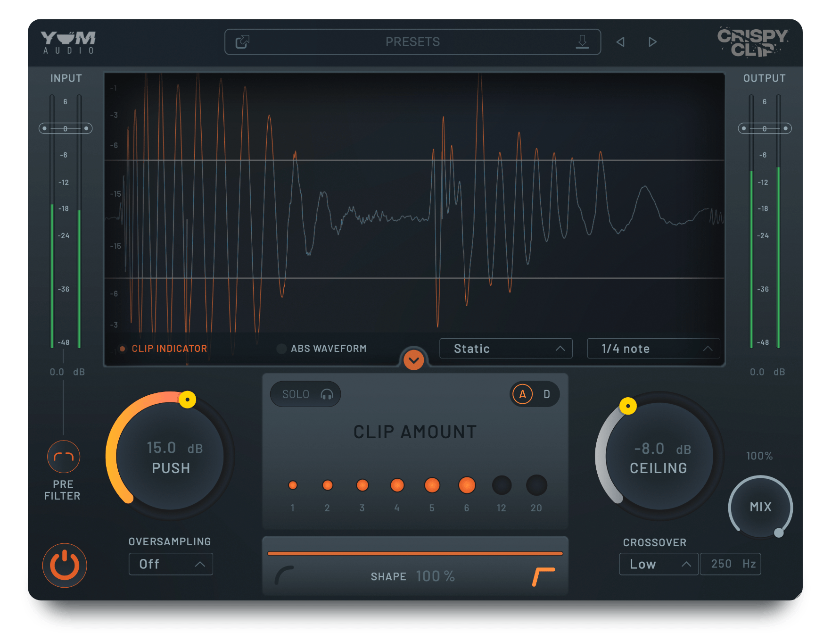Click the output 0.0 dB readout
840x633 pixels.
(x=767, y=372)
